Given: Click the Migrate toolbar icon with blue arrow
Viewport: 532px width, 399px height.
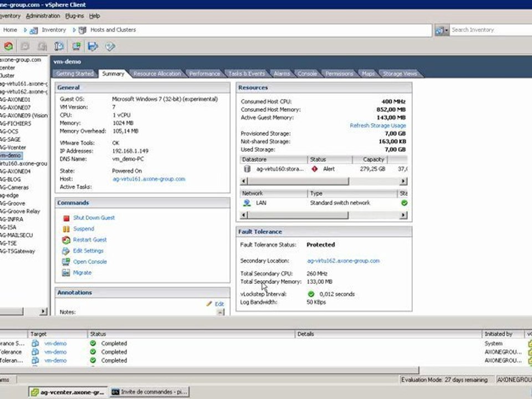Looking at the screenshot, I should pyautogui.click(x=93, y=46).
